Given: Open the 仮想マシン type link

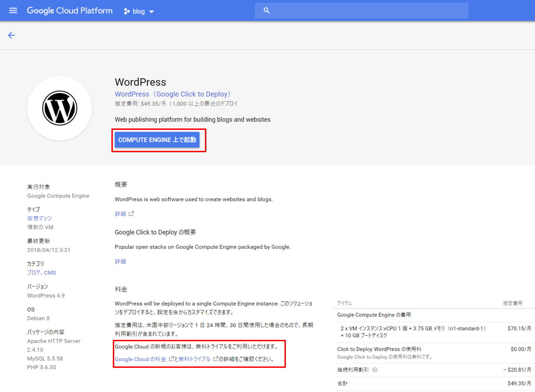Looking at the screenshot, I should [40, 218].
